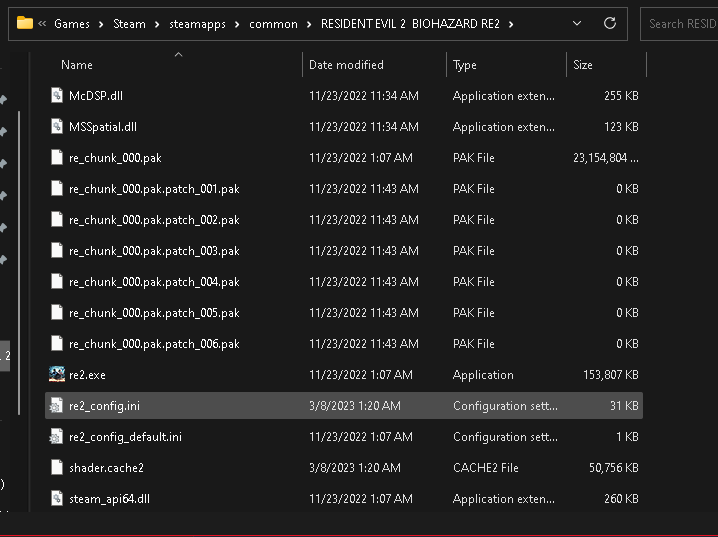Click the shader.cache2 file icon

click(57, 467)
